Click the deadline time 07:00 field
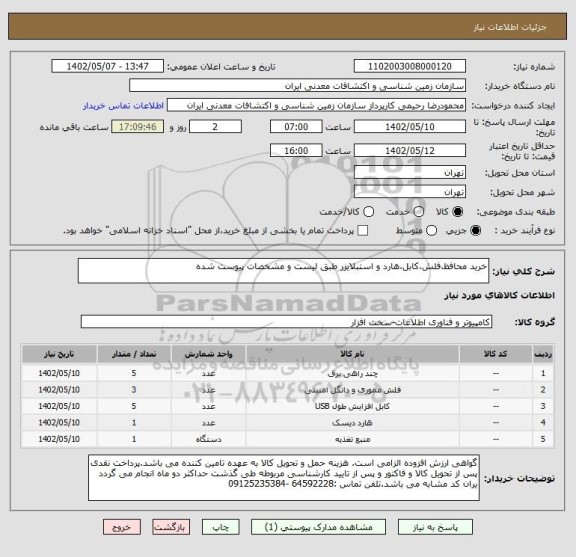 (x=296, y=127)
